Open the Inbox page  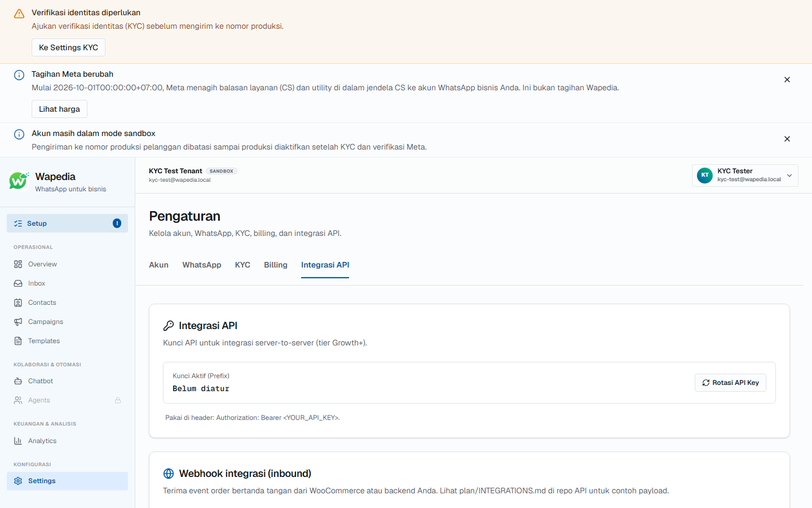pos(67,283)
